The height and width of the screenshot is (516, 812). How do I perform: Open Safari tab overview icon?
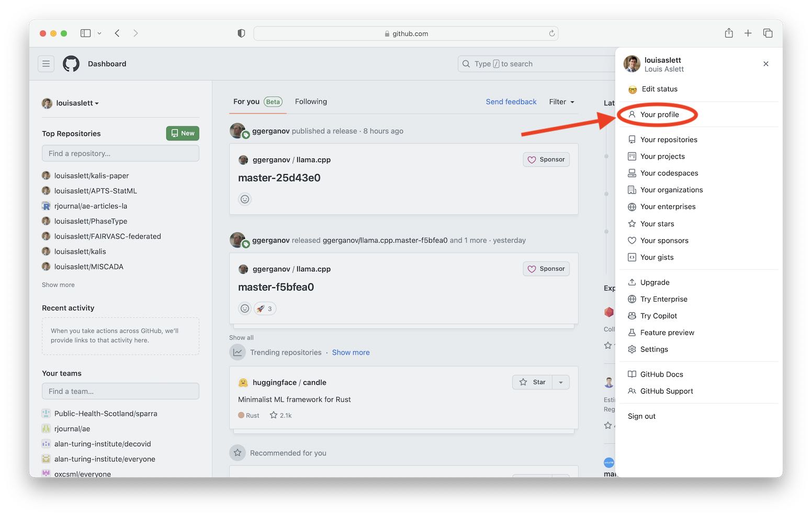point(768,33)
